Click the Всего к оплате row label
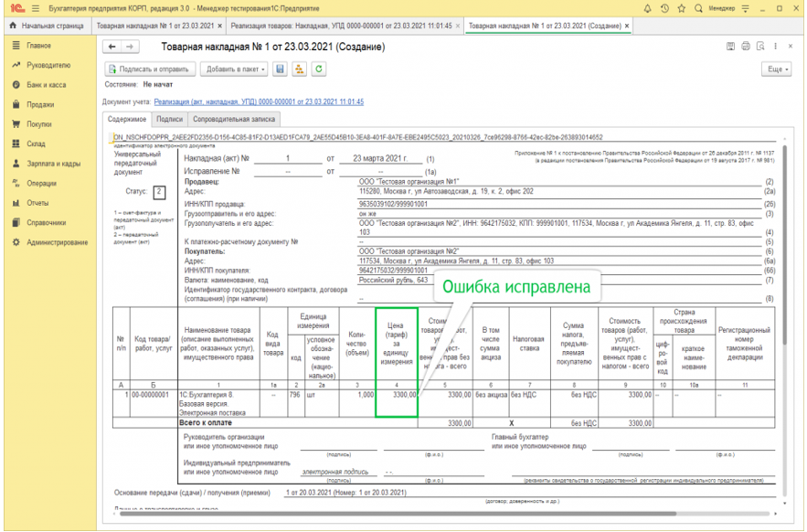This screenshot has width=807, height=532. point(206,423)
